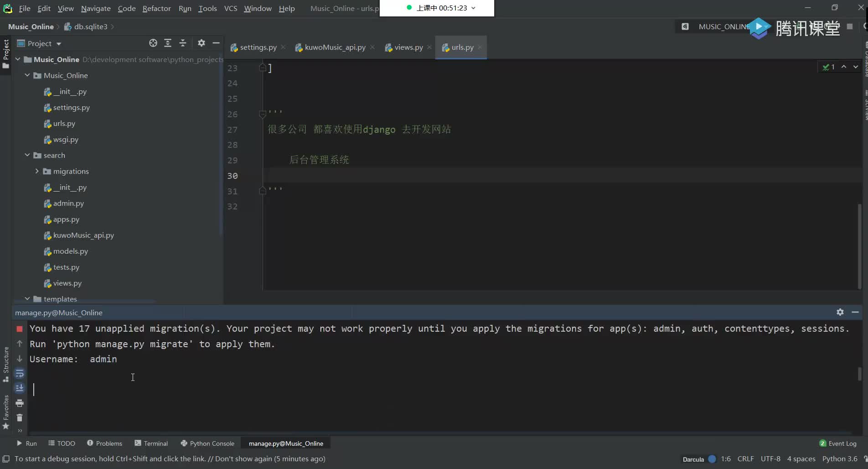Click the locate file target icon in Project panel
Image resolution: width=868 pixels, height=469 pixels.
pos(153,43)
